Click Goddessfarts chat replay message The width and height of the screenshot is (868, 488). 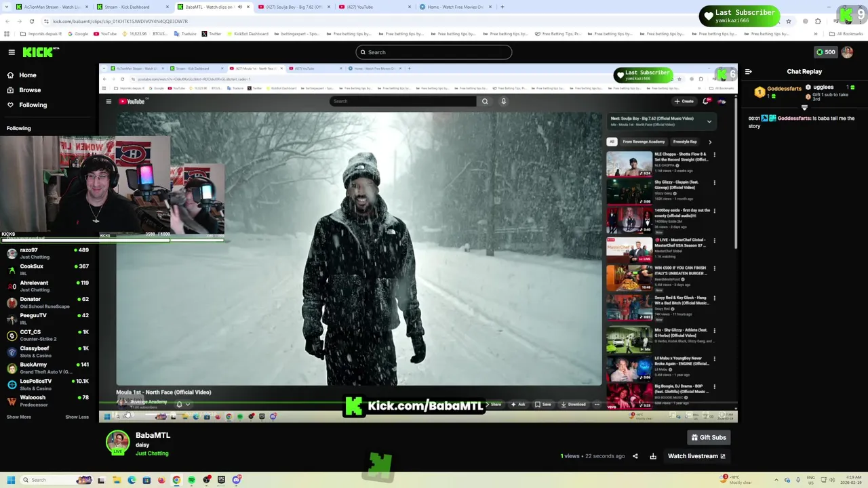pyautogui.click(x=803, y=122)
